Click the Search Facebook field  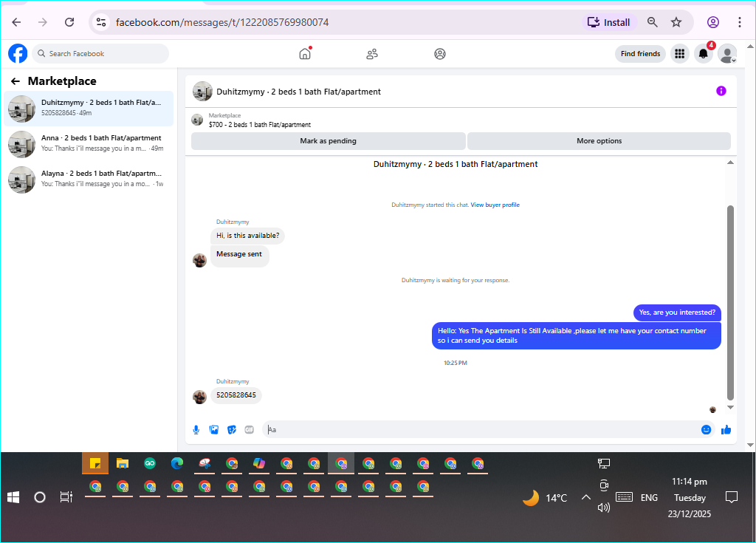tap(100, 54)
